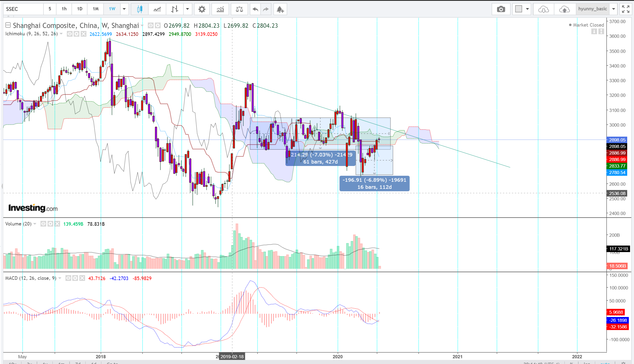Open the indicators chart icon
Image resolution: width=634 pixels, height=364 pixels.
pyautogui.click(x=220, y=9)
